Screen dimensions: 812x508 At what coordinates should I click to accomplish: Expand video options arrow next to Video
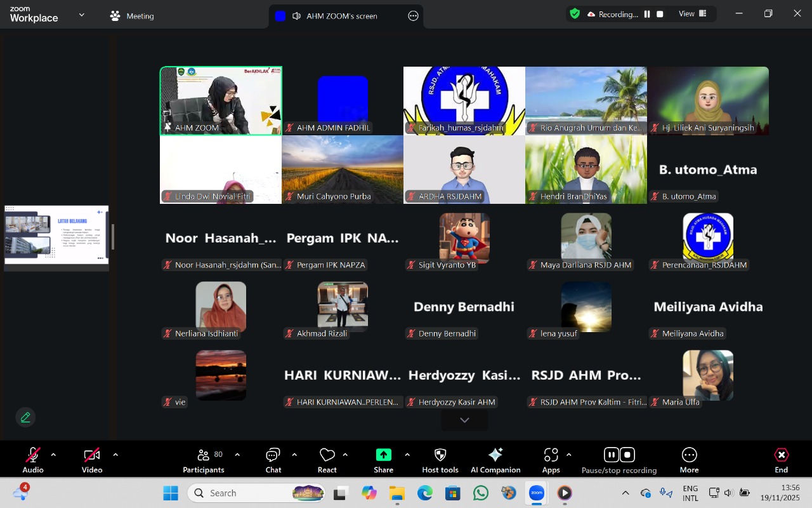pyautogui.click(x=115, y=455)
